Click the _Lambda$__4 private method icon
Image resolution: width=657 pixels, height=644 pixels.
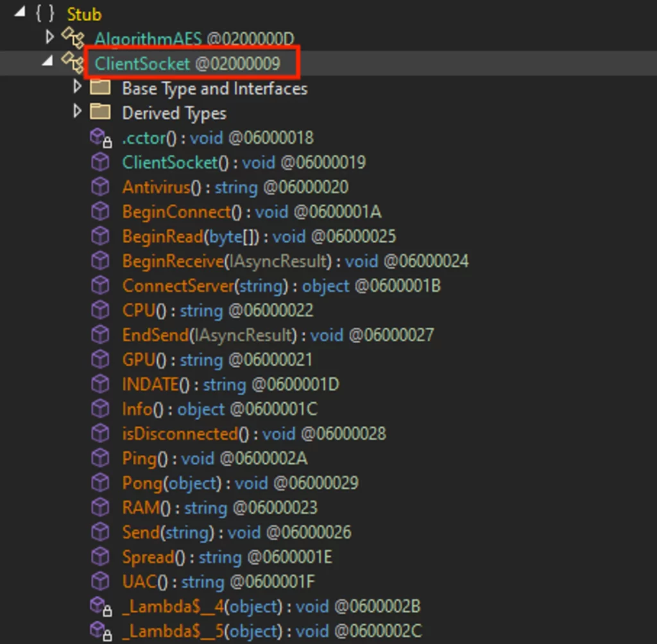[x=99, y=606]
